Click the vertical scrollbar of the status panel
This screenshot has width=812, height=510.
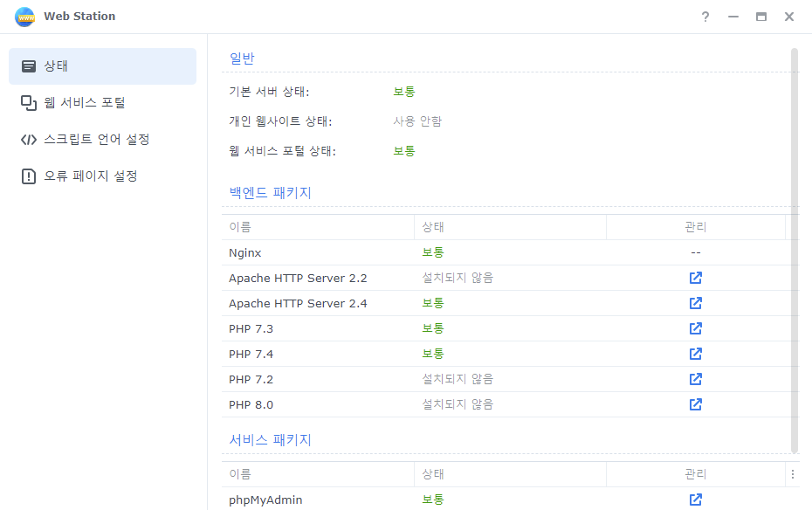795,252
